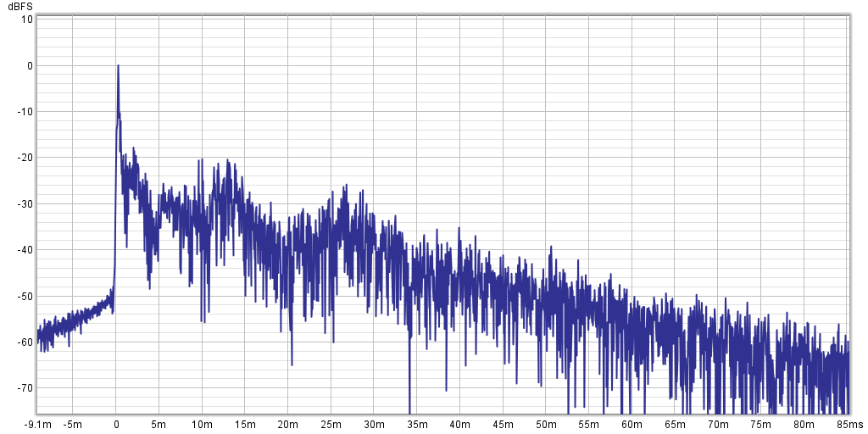
Task: Click the -70 vertical axis label
Action: pyautogui.click(x=26, y=388)
